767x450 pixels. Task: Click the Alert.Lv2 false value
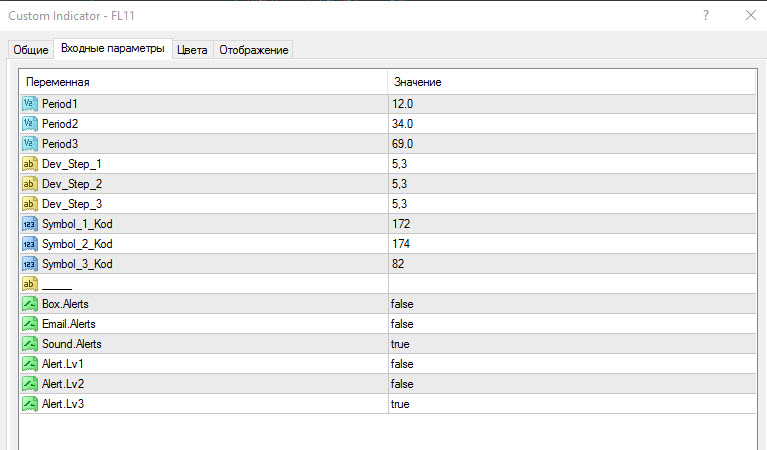[x=402, y=384]
